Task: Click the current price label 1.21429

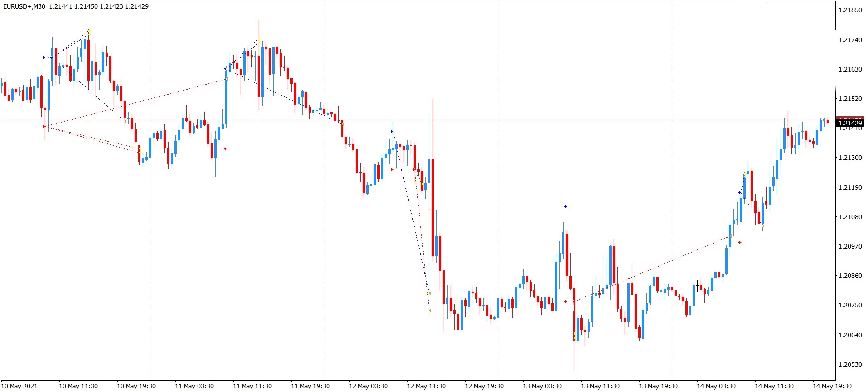Action: 850,123
